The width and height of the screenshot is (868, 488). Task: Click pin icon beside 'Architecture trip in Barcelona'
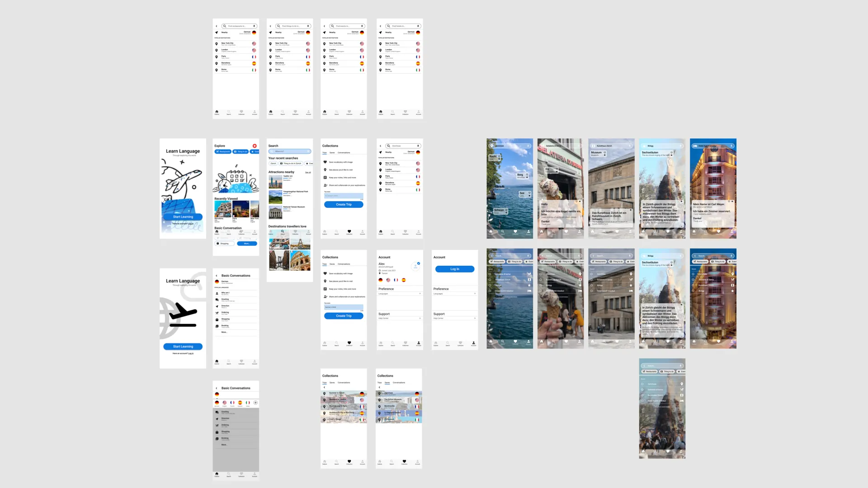(324, 413)
